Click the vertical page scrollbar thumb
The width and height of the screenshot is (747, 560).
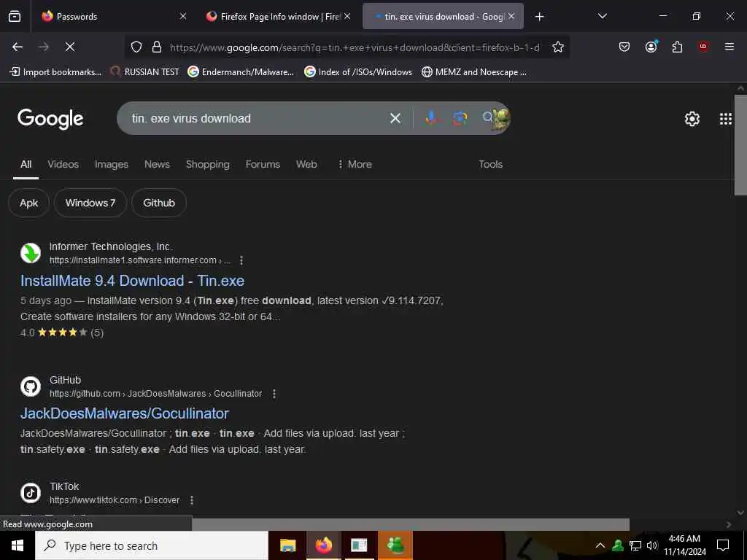pyautogui.click(x=740, y=145)
